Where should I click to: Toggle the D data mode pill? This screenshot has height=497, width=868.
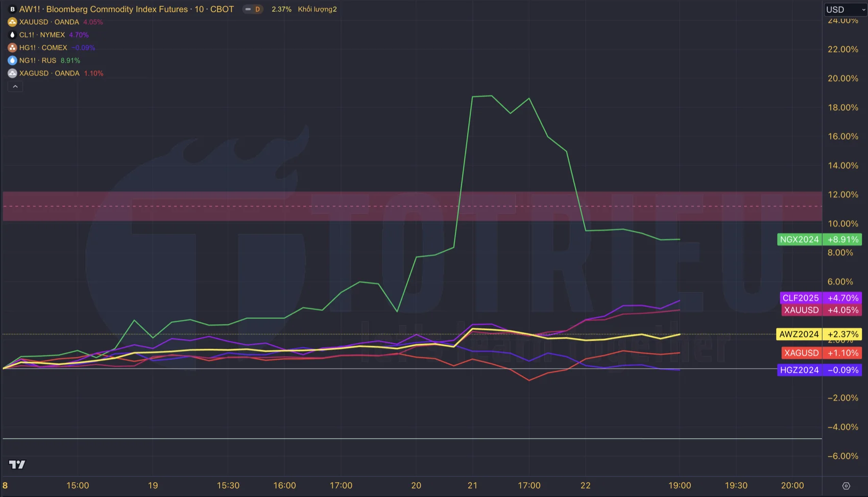(x=253, y=9)
